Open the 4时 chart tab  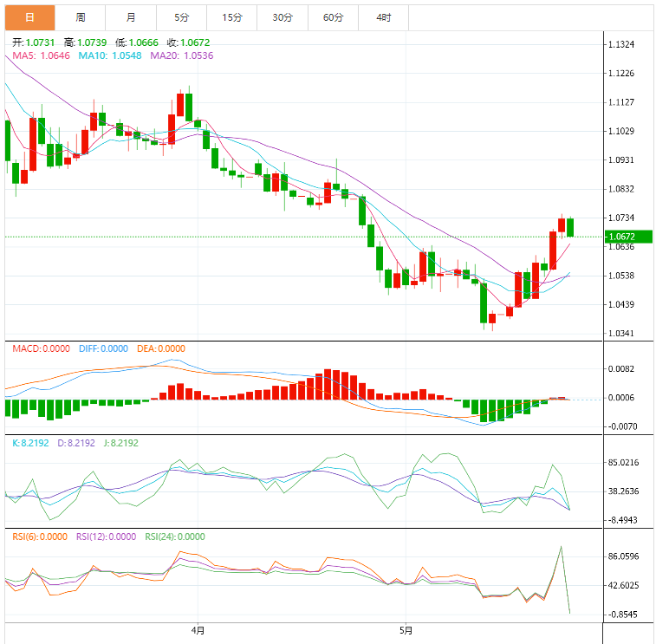point(384,17)
